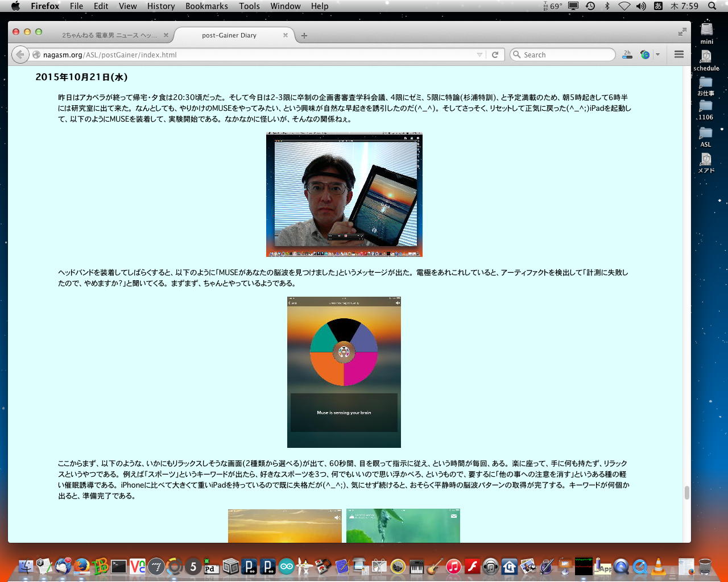
Task: Open a new tab with the plus button
Action: tap(304, 35)
